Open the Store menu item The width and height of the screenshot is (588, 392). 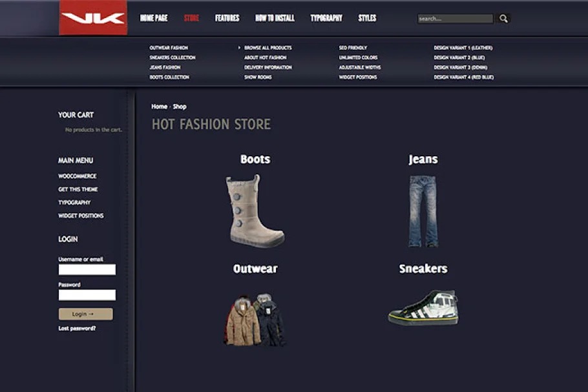191,18
